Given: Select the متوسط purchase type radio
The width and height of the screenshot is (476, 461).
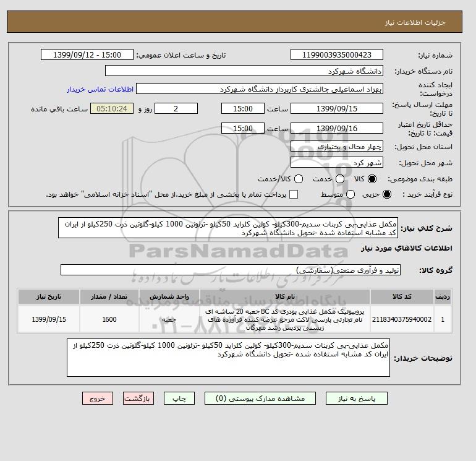Looking at the screenshot, I should coord(351,194).
